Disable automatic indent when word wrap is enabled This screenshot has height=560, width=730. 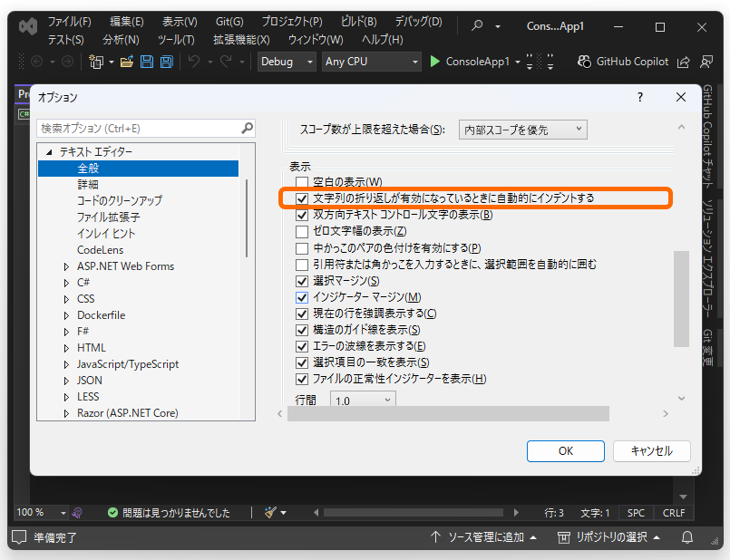pyautogui.click(x=302, y=197)
